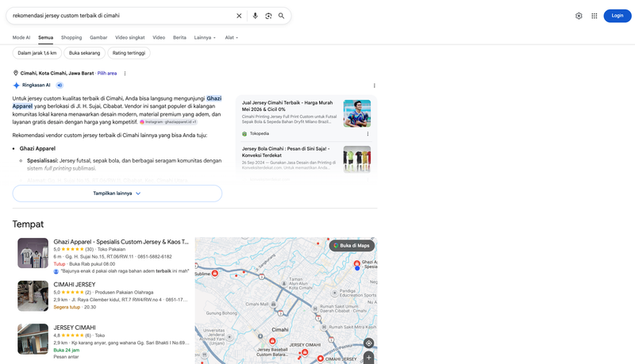Expand the Alat dropdown
The image size is (635, 364).
tap(231, 37)
